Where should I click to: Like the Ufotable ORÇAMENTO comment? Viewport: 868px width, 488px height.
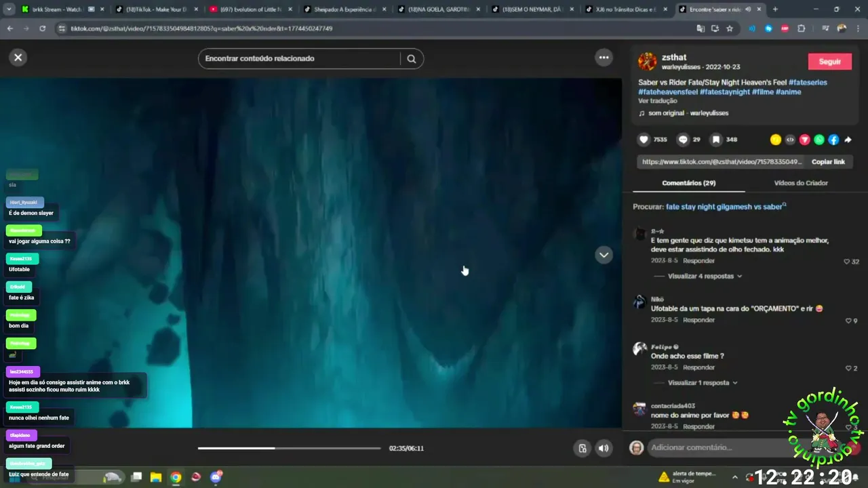848,321
